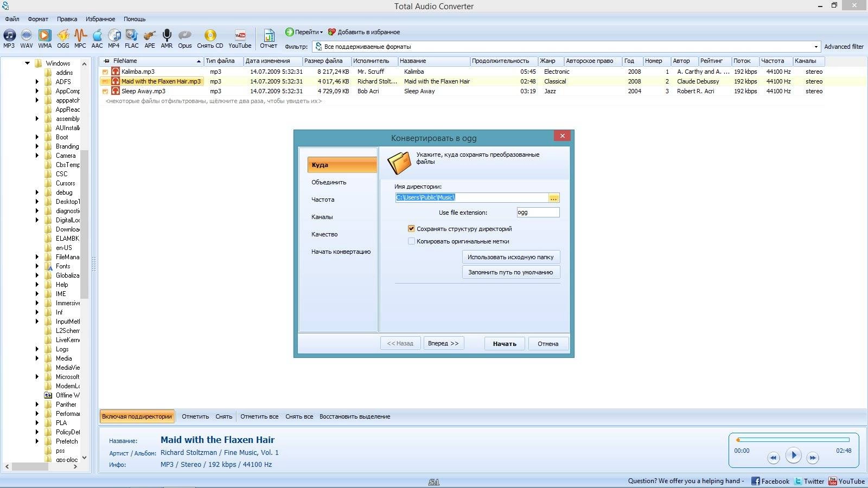This screenshot has height=488, width=868.
Task: Click the WMA format icon
Action: tap(45, 38)
